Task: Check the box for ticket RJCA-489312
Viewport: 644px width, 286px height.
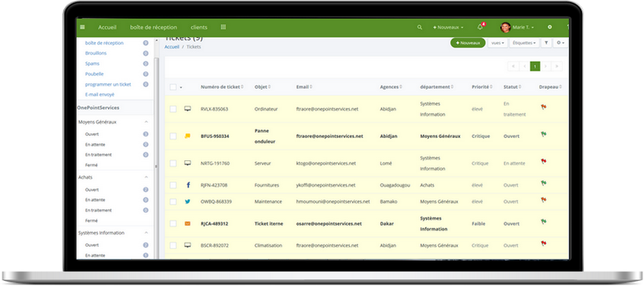Action: (173, 224)
